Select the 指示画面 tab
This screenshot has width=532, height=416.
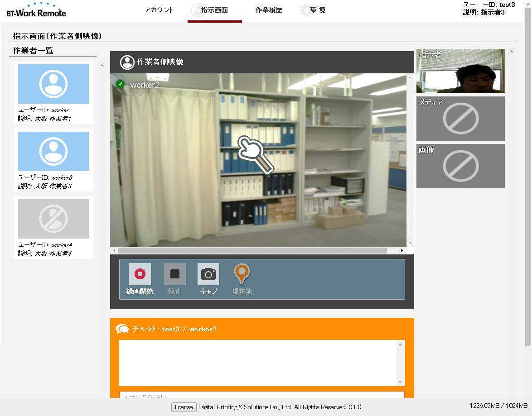[214, 10]
